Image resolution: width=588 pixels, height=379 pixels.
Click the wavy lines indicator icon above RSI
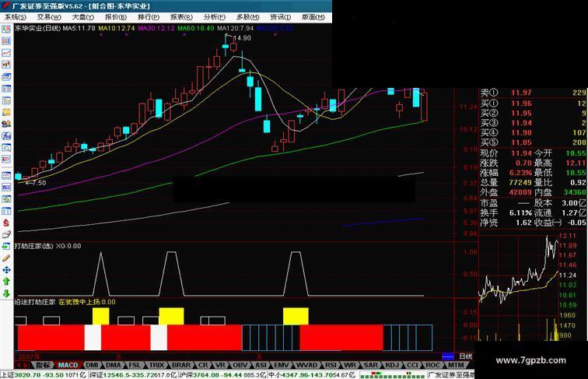coord(6,175)
